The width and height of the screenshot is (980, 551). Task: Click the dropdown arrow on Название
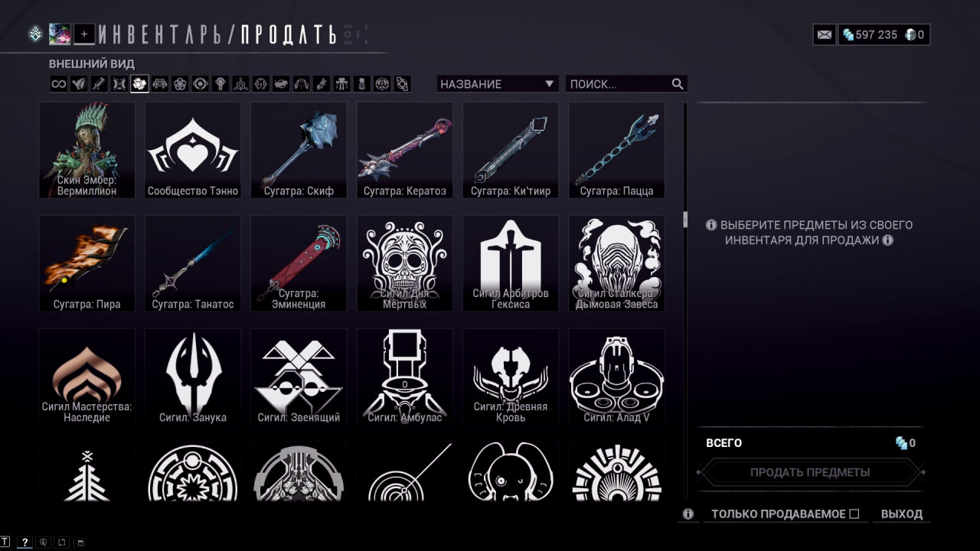549,84
